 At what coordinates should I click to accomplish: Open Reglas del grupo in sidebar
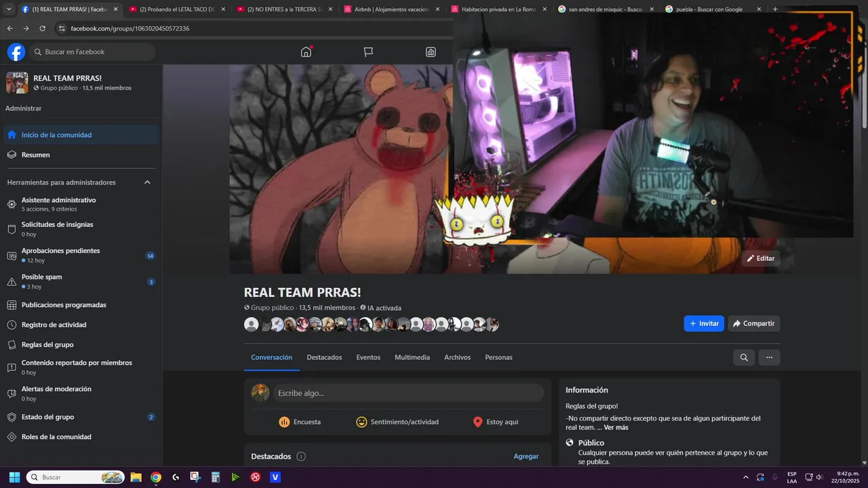(81, 344)
